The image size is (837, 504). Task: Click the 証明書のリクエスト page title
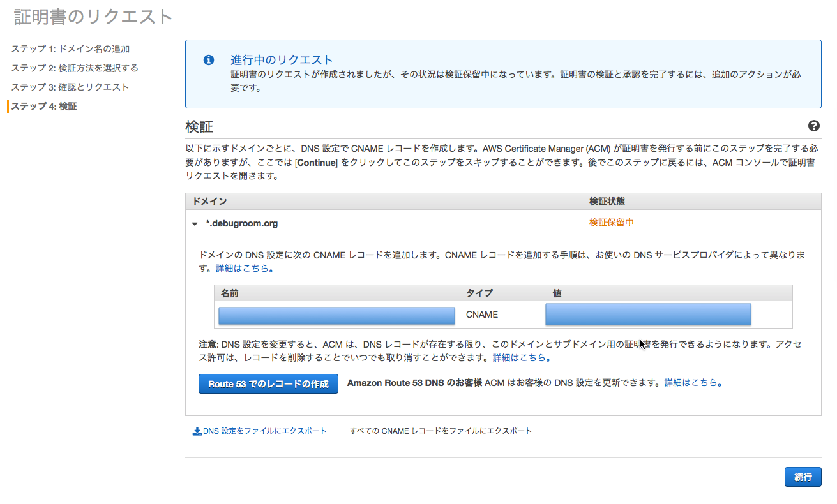pyautogui.click(x=93, y=17)
